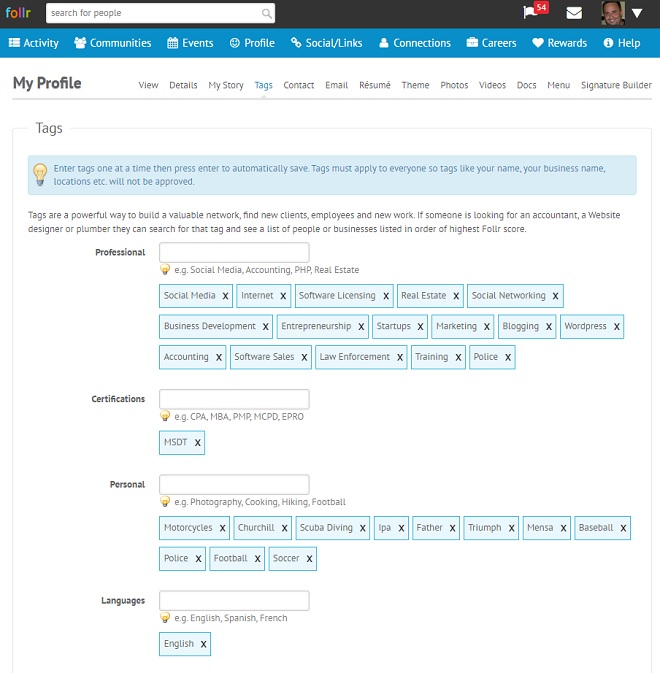The width and height of the screenshot is (660, 673).
Task: Remove the Business Development tag
Action: 266,327
